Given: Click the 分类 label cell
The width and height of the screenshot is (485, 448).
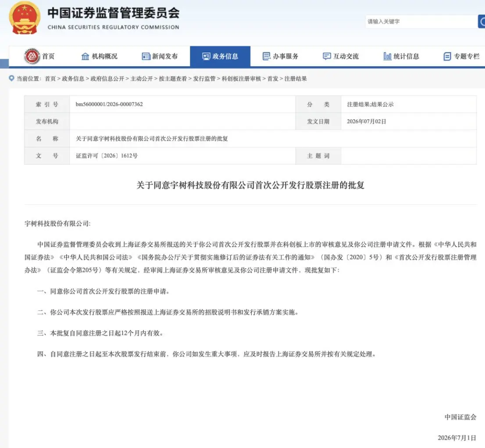Looking at the screenshot, I should [318, 104].
